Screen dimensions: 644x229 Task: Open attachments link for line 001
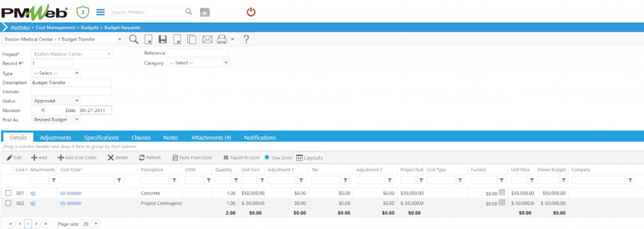coord(33,193)
